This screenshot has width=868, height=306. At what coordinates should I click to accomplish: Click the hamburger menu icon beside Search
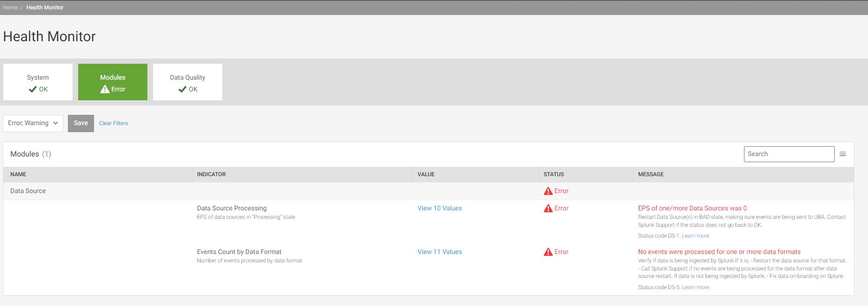pos(843,154)
